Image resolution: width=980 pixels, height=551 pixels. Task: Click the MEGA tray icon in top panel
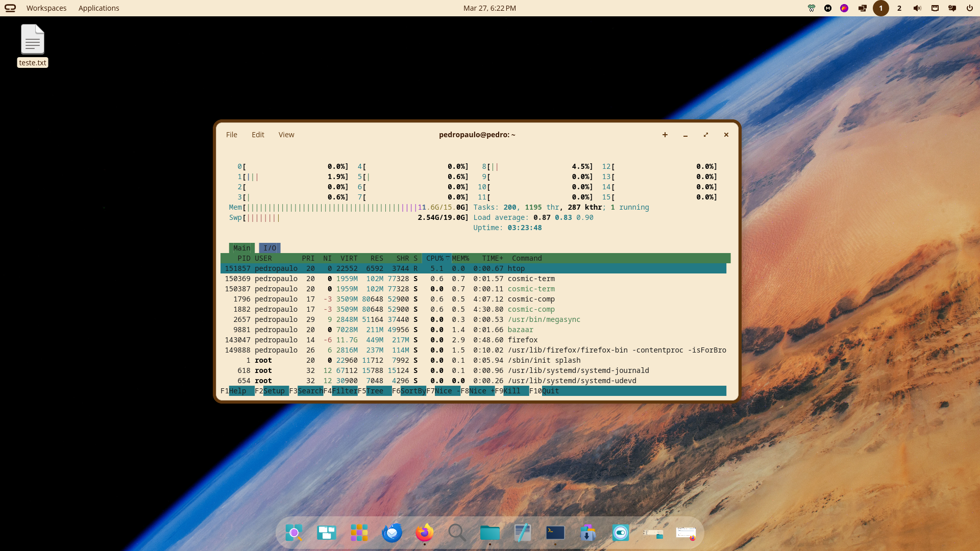[828, 8]
